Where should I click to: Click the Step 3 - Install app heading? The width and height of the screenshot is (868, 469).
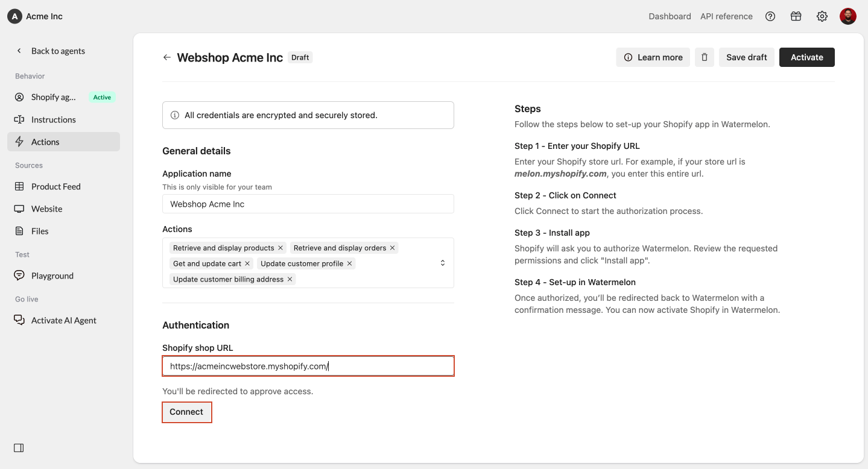(x=552, y=233)
